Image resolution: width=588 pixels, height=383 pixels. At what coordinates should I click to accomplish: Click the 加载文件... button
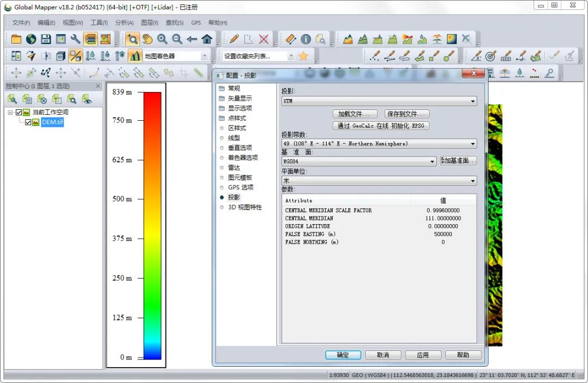(354, 114)
